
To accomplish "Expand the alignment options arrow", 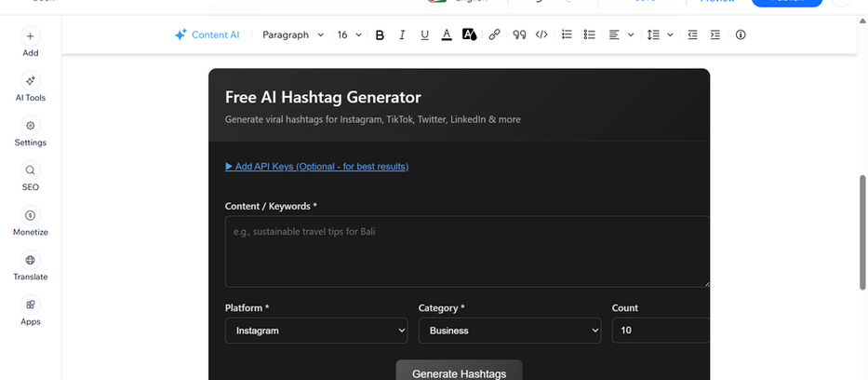I will coord(631,34).
